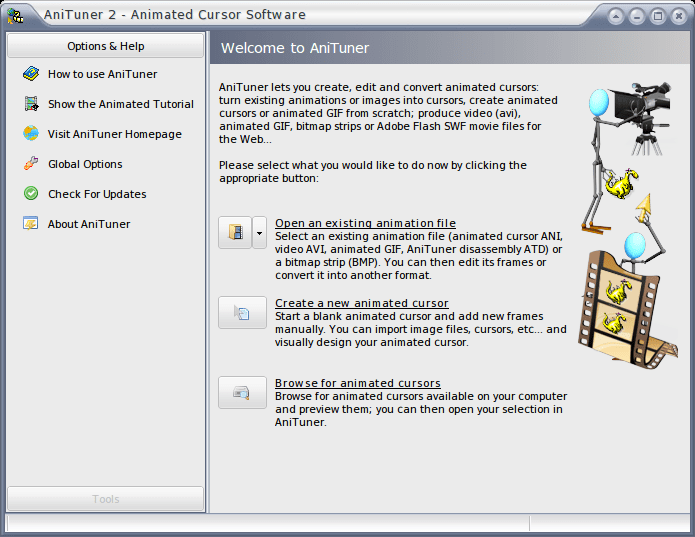Click the Visit AniTuner Homepage globe icon

pyautogui.click(x=31, y=133)
